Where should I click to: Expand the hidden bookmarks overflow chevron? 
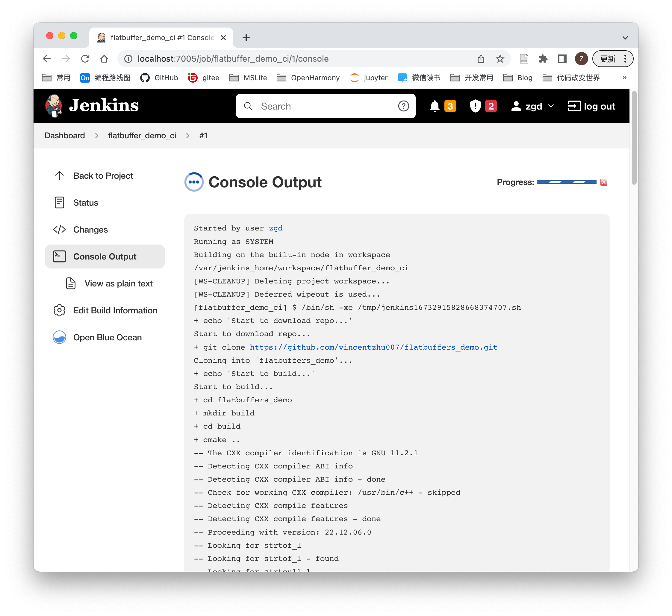624,78
